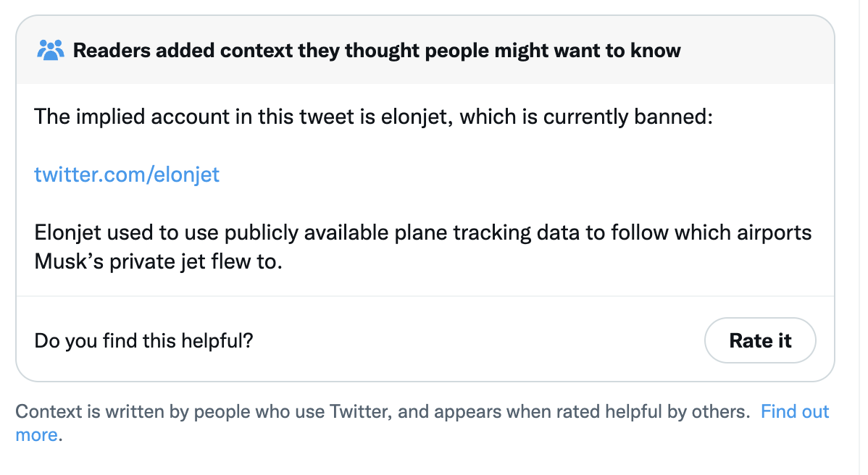Viewport: 868px width, 475px height.
Task: Follow the 'Find out' link text
Action: click(x=794, y=411)
